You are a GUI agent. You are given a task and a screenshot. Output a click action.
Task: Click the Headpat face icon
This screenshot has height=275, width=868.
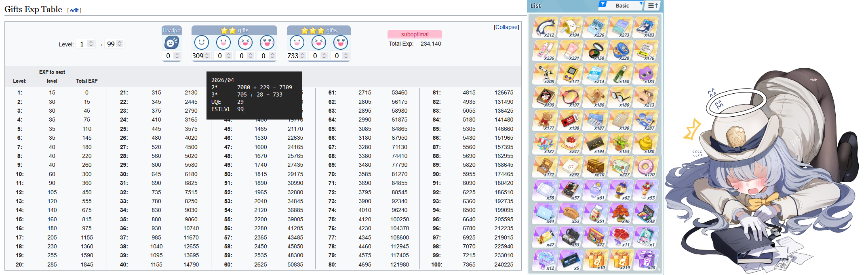point(172,43)
